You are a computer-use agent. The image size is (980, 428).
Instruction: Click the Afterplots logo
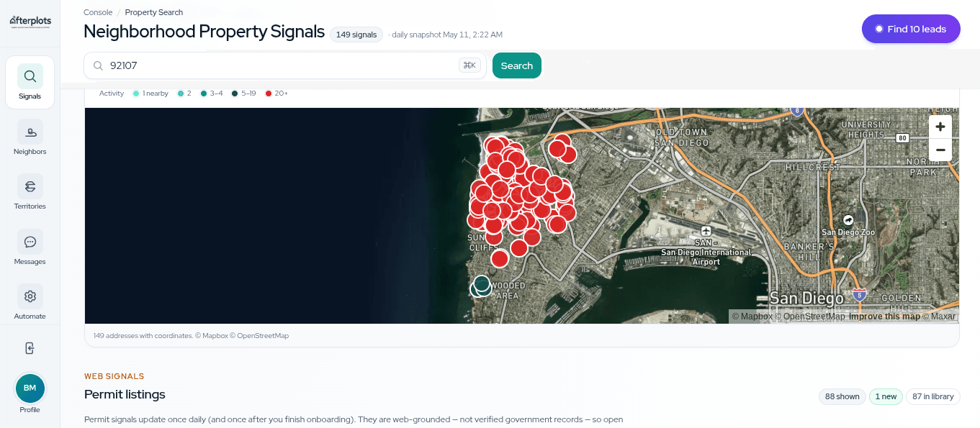pos(30,22)
